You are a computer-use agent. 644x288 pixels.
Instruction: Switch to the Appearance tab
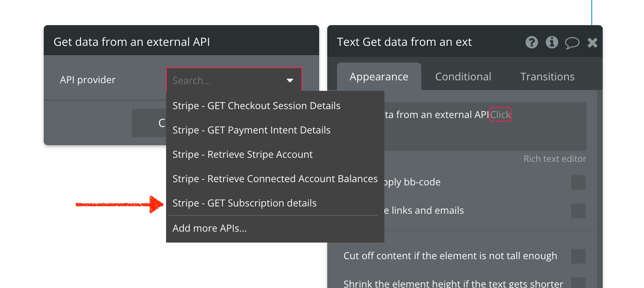click(x=379, y=77)
